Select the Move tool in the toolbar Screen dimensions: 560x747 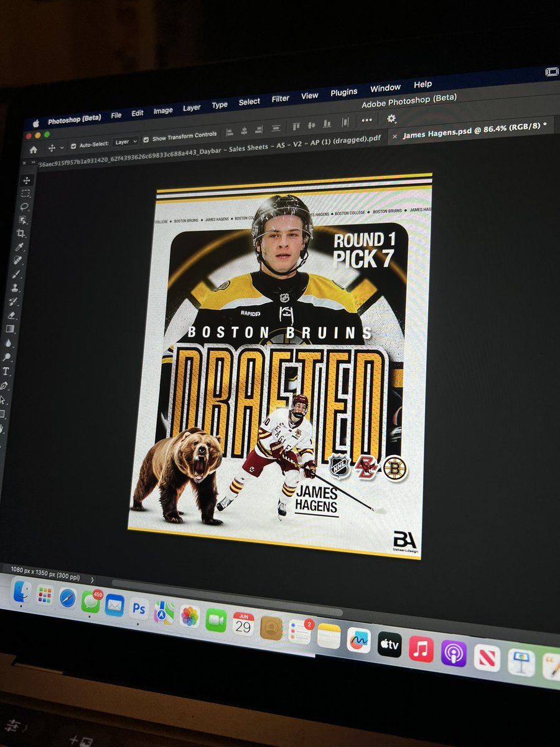coord(26,181)
